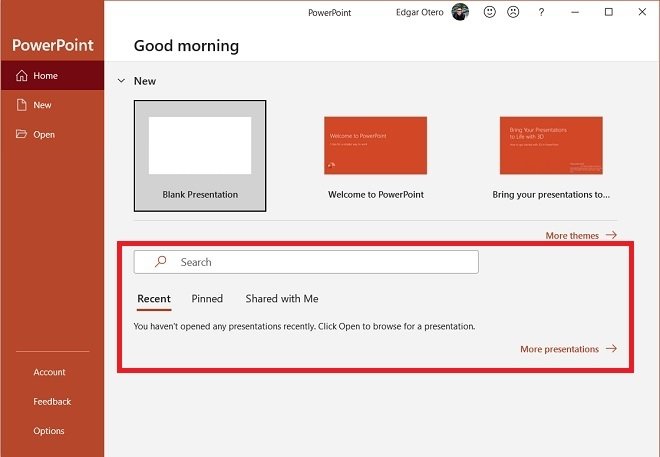
Task: Click the Home house icon in sidebar
Action: point(21,75)
